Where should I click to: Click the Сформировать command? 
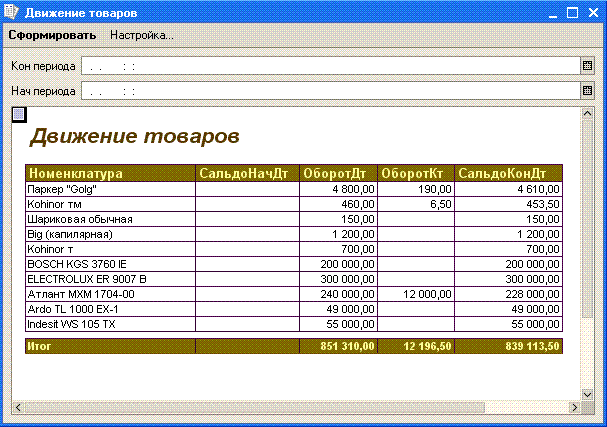[x=52, y=35]
